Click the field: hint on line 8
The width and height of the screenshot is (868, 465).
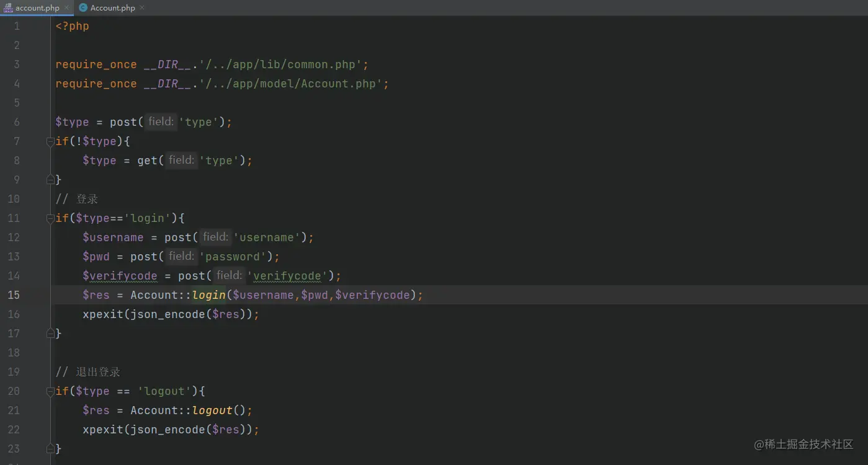(182, 161)
